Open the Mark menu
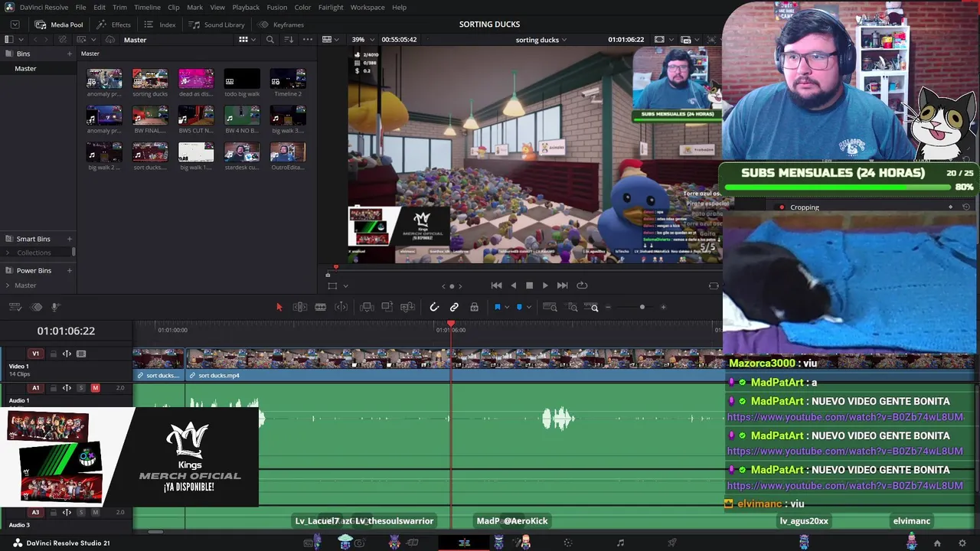 point(194,7)
